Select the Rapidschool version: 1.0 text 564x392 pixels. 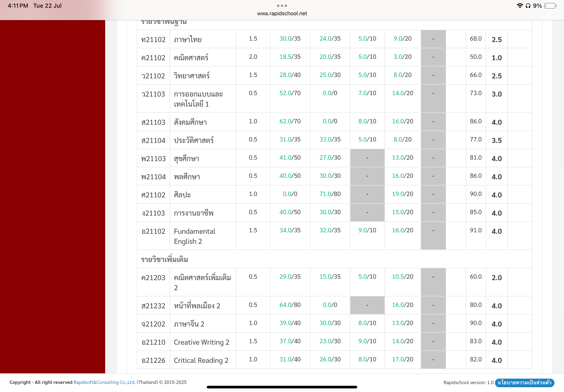point(468,382)
